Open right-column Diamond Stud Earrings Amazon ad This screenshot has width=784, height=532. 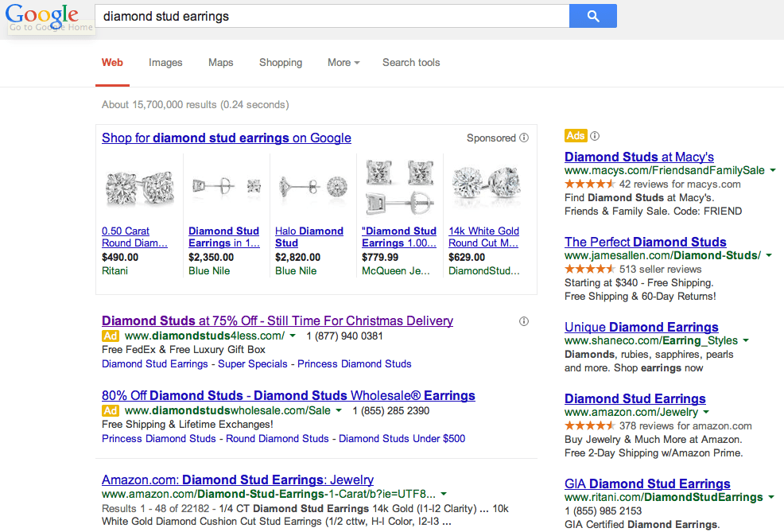[635, 398]
